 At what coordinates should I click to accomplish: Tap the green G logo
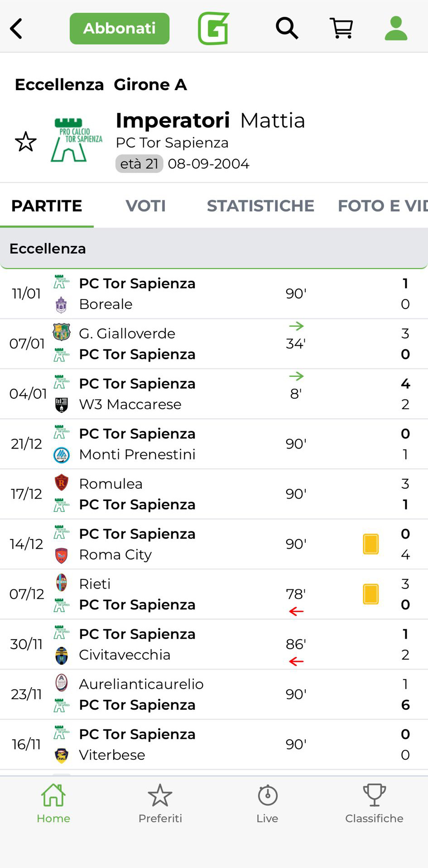[213, 29]
